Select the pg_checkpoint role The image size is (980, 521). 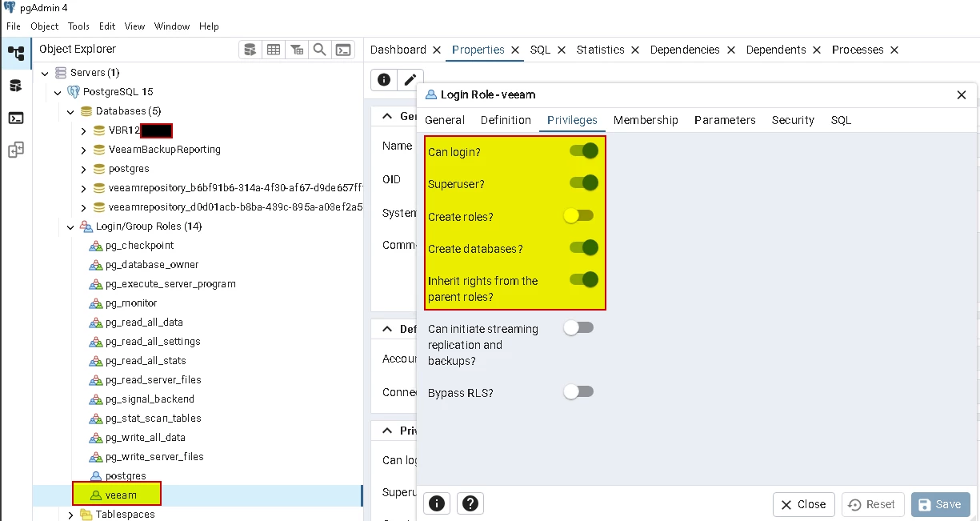tap(139, 246)
